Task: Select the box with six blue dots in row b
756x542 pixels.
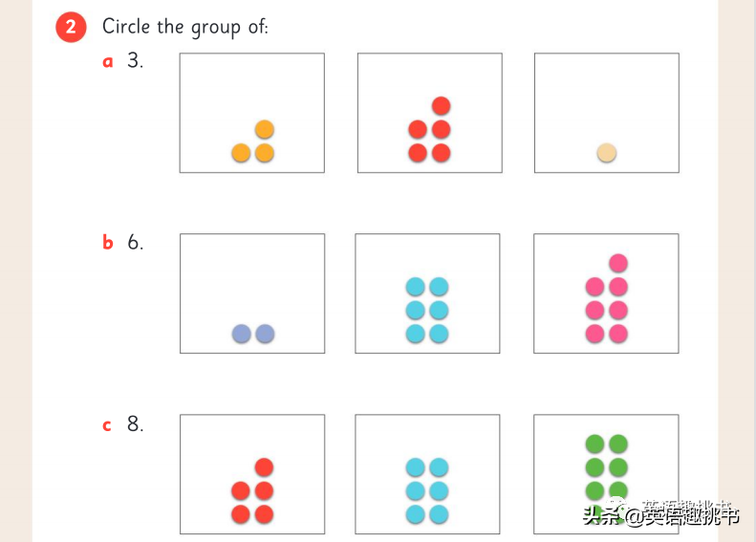Action: pyautogui.click(x=427, y=293)
